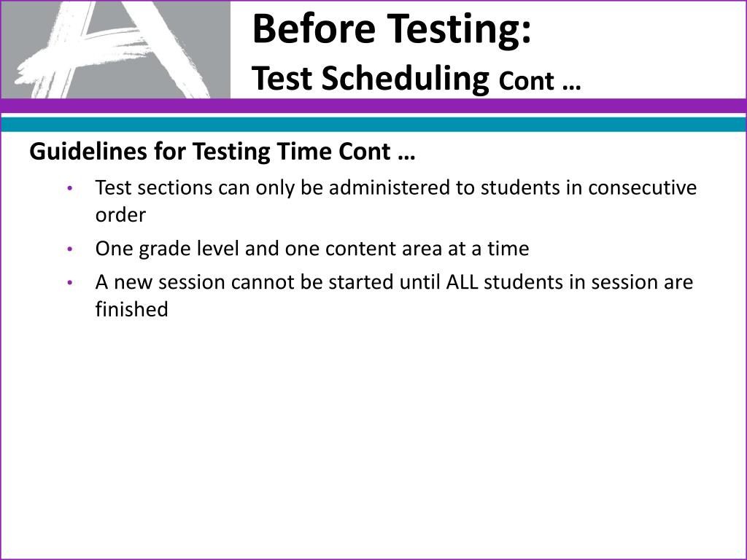Viewport: 747px width, 560px height.
Task: Click the teal horizontal divider bar
Action: click(x=373, y=124)
